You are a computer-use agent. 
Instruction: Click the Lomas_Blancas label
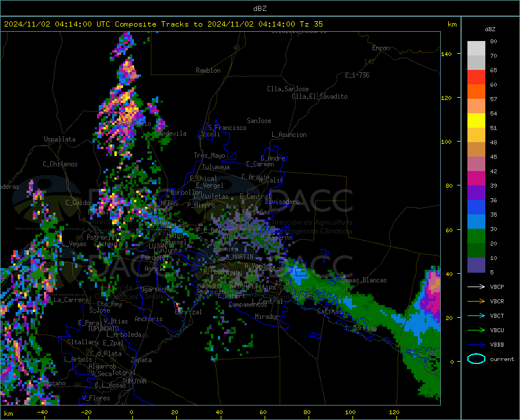coord(364,280)
